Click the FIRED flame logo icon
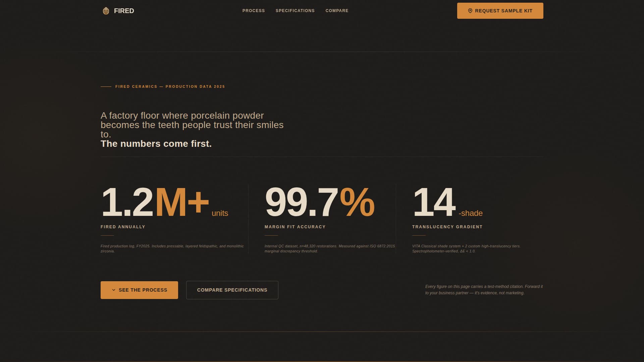The image size is (644, 362). 106,10
